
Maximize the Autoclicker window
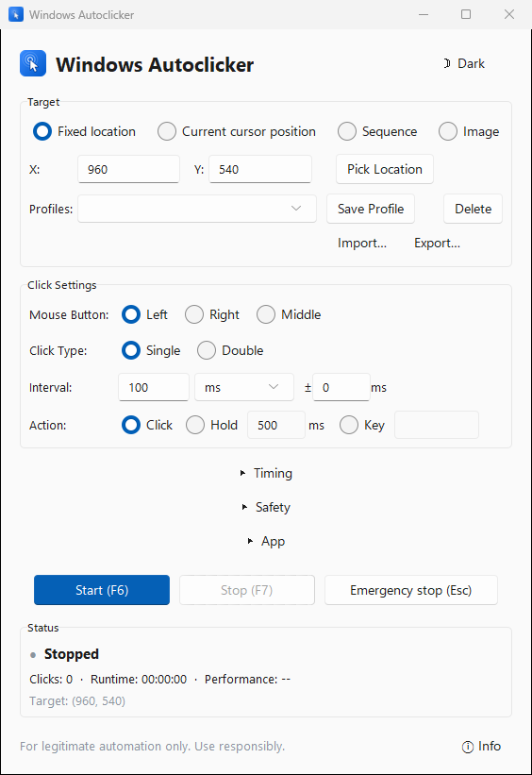coord(466,14)
